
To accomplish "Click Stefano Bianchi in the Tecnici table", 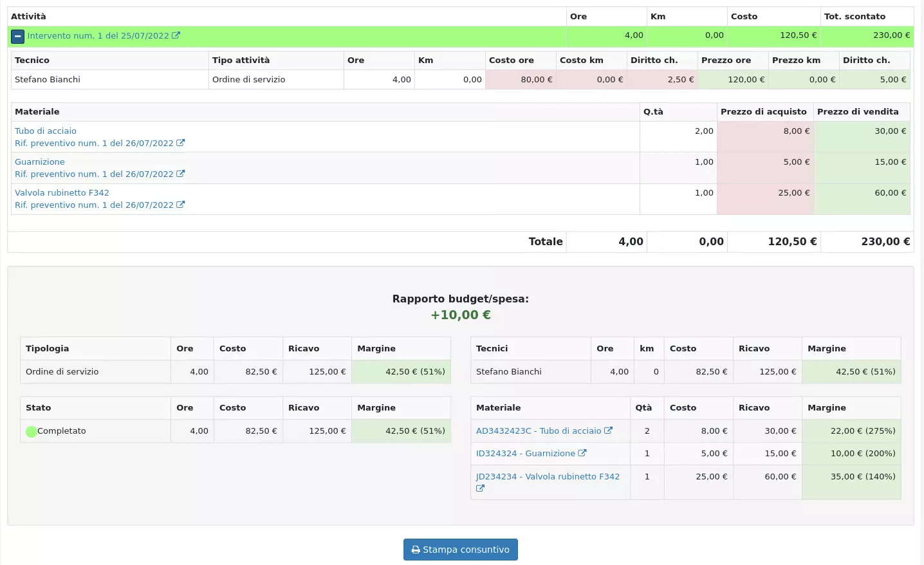I will tap(531, 372).
